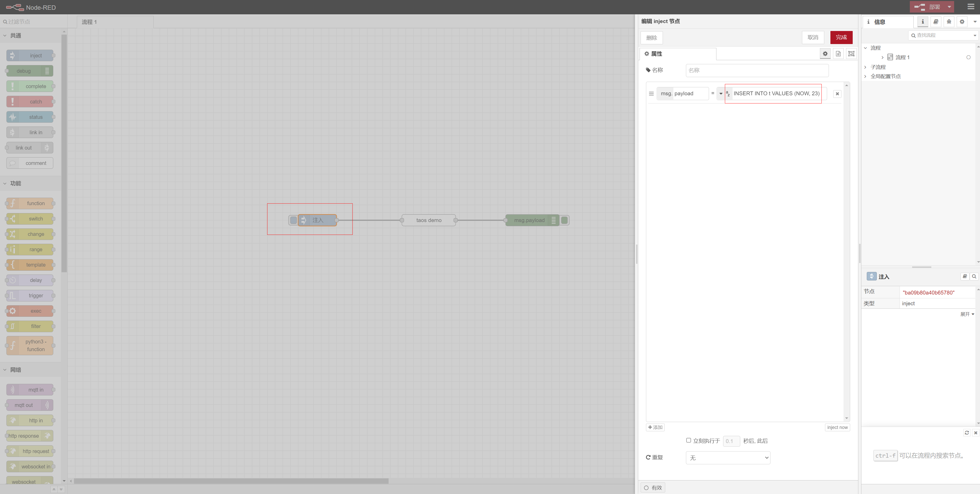Open the payload type selector dropdown
980x494 pixels.
click(721, 93)
